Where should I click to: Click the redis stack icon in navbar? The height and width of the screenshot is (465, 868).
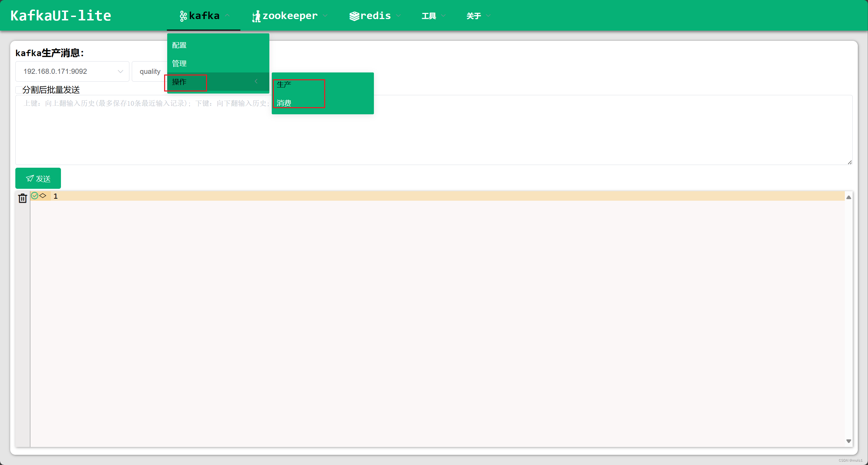tap(354, 16)
